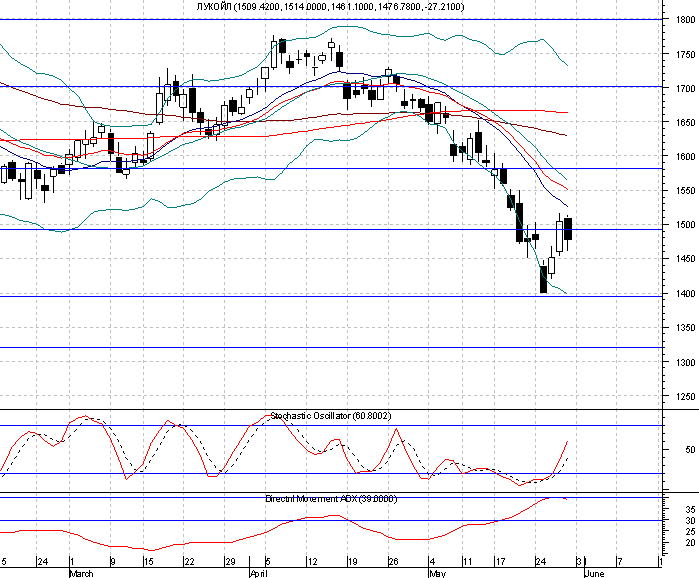The height and width of the screenshot is (578, 699).
Task: Select the 1700 price axis label
Action: (685, 88)
